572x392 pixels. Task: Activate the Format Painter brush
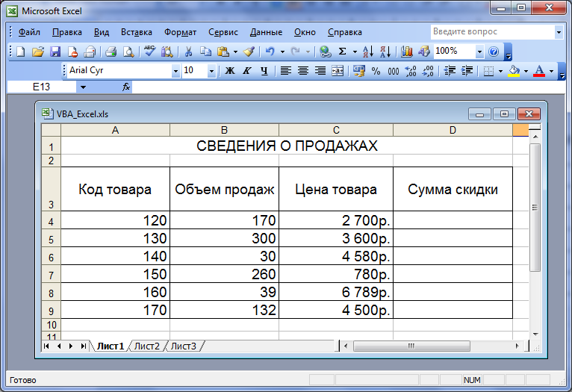coord(249,52)
